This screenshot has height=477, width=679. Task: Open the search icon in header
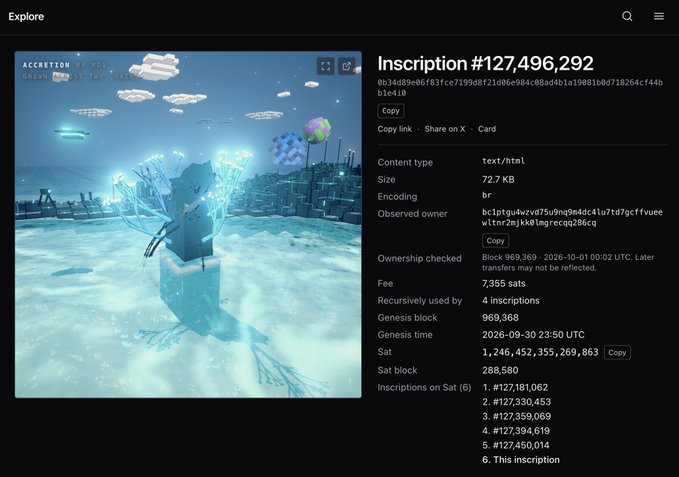(627, 16)
